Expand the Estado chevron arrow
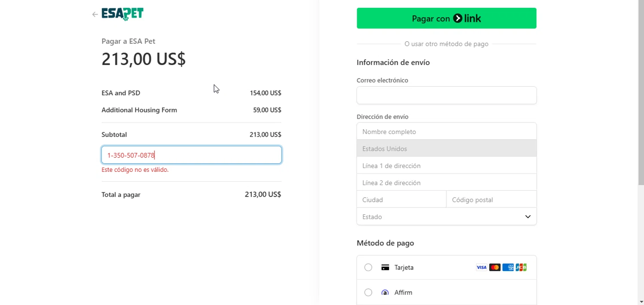The height and width of the screenshot is (305, 644). click(528, 217)
